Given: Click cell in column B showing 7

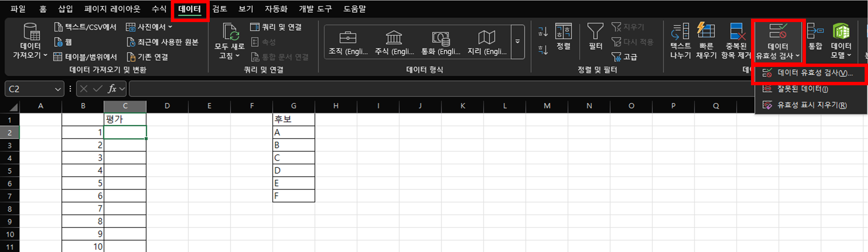Looking at the screenshot, I should coord(83,209).
